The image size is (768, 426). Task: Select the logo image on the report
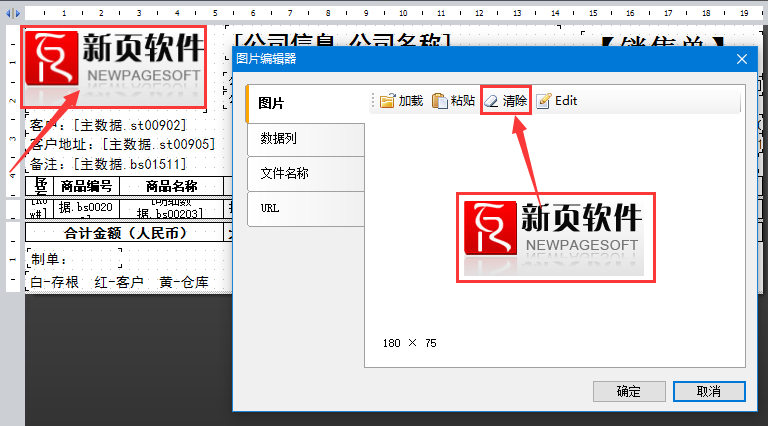pyautogui.click(x=115, y=66)
